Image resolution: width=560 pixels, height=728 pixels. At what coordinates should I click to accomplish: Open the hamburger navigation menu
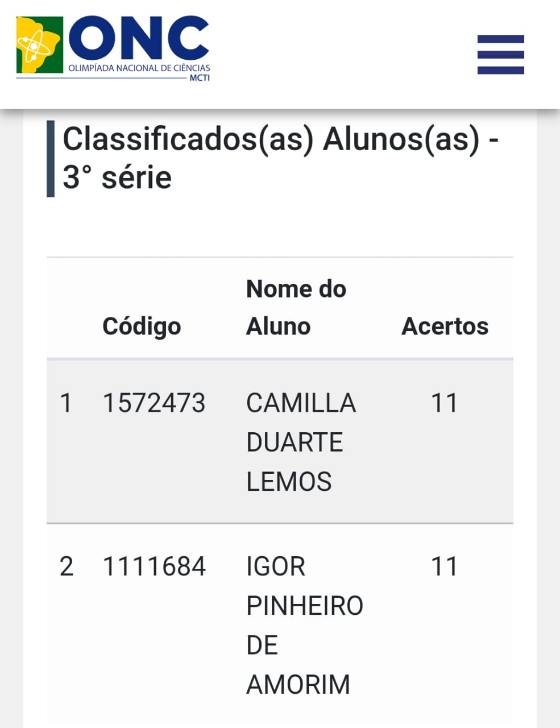coord(500,55)
